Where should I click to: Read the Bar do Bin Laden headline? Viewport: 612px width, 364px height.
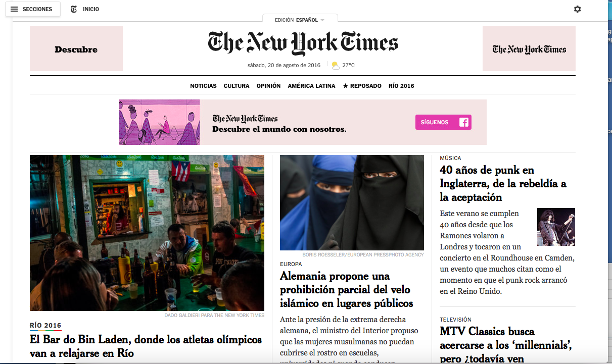(x=146, y=346)
